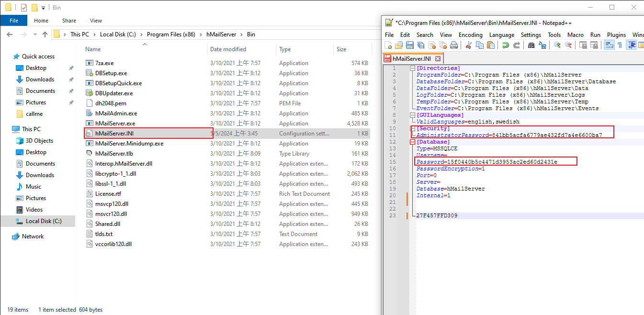Click the Close All toolbar icon in Notepad++

[443, 45]
